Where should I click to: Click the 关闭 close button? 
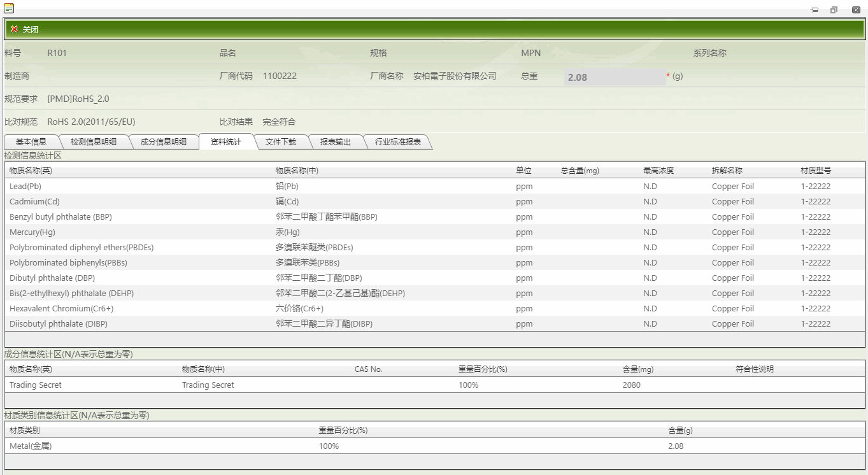tap(24, 29)
